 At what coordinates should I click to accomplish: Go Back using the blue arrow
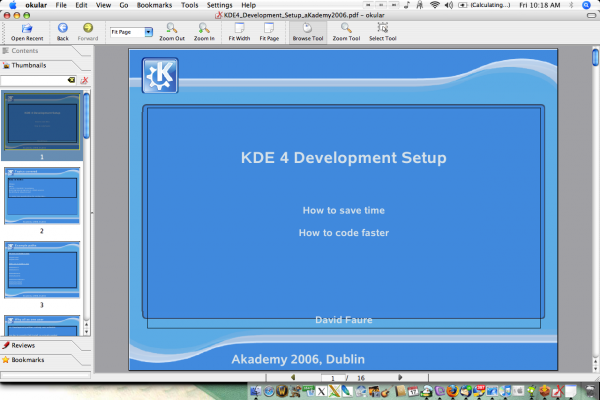pos(63,32)
